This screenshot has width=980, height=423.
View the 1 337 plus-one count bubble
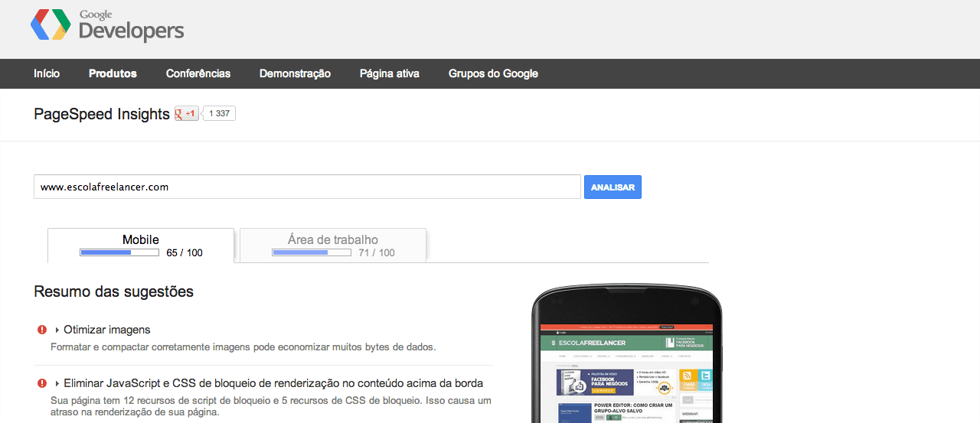219,113
